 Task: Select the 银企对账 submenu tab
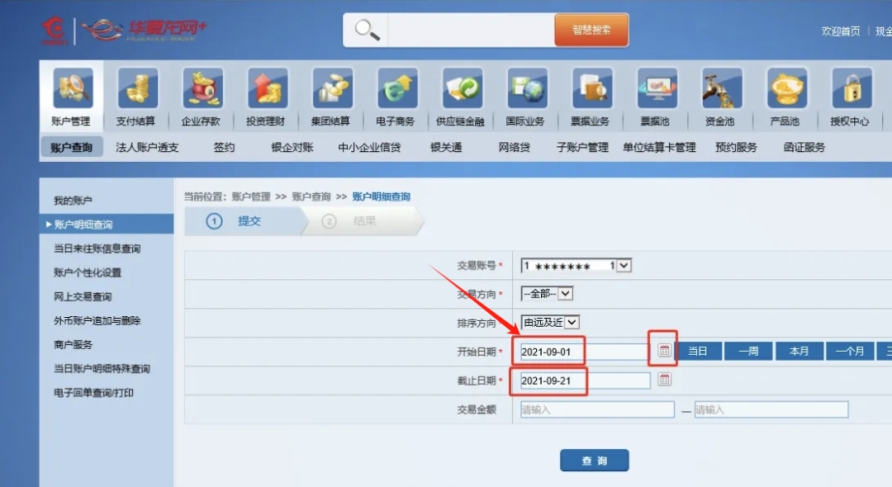(292, 147)
